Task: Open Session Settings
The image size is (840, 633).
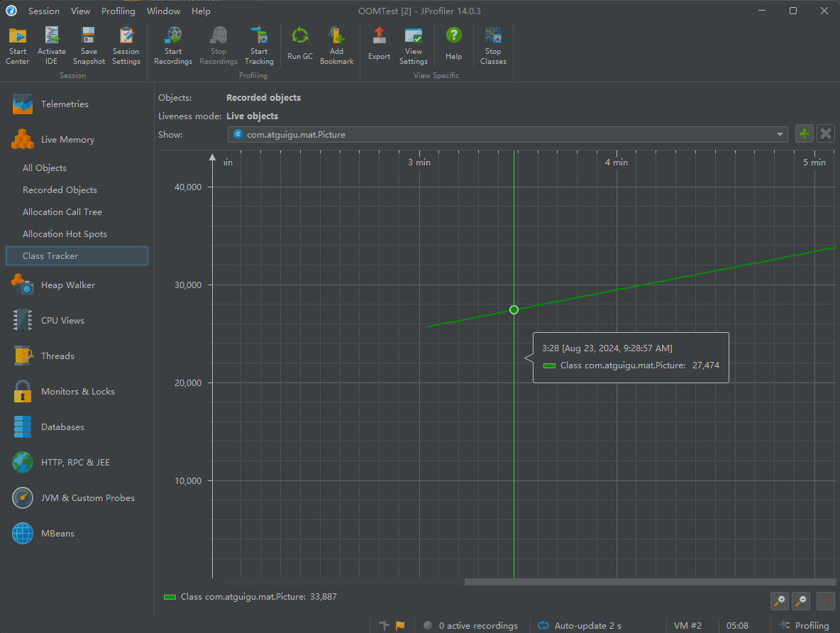Action: click(x=126, y=46)
